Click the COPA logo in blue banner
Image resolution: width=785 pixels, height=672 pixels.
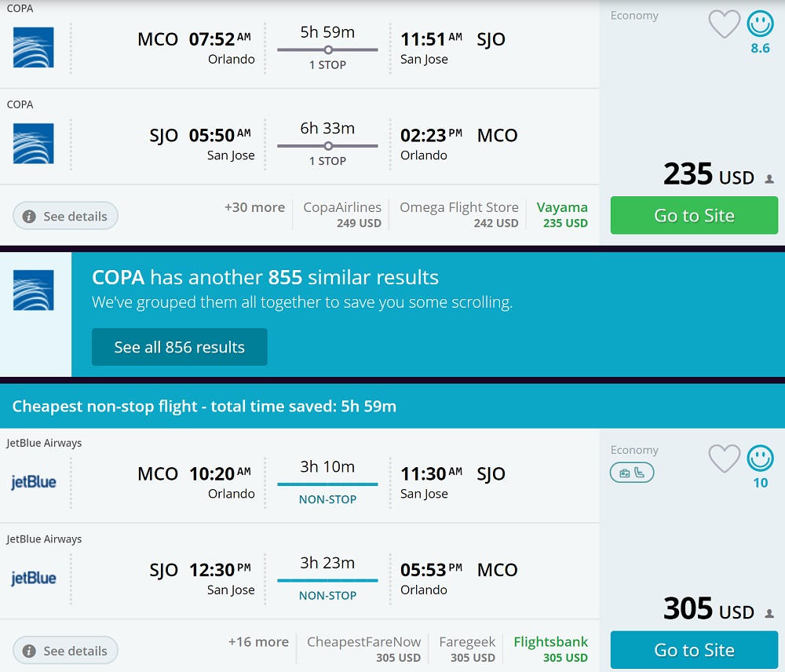(34, 290)
